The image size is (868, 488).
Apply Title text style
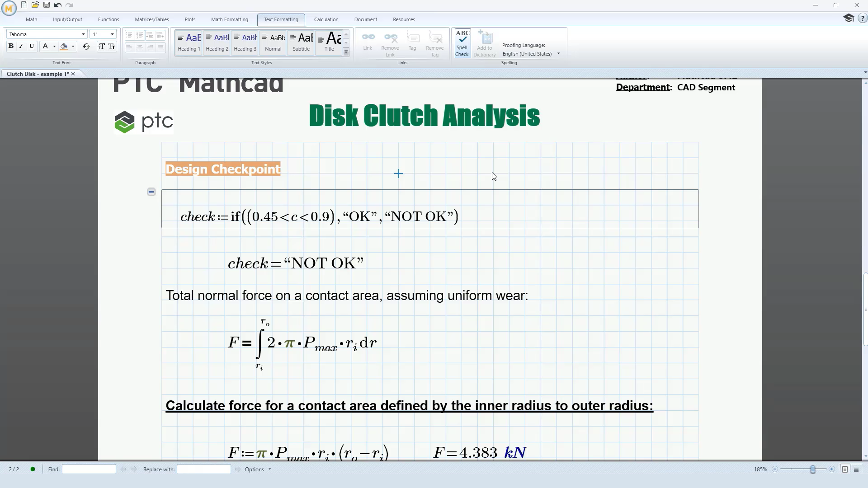[329, 42]
